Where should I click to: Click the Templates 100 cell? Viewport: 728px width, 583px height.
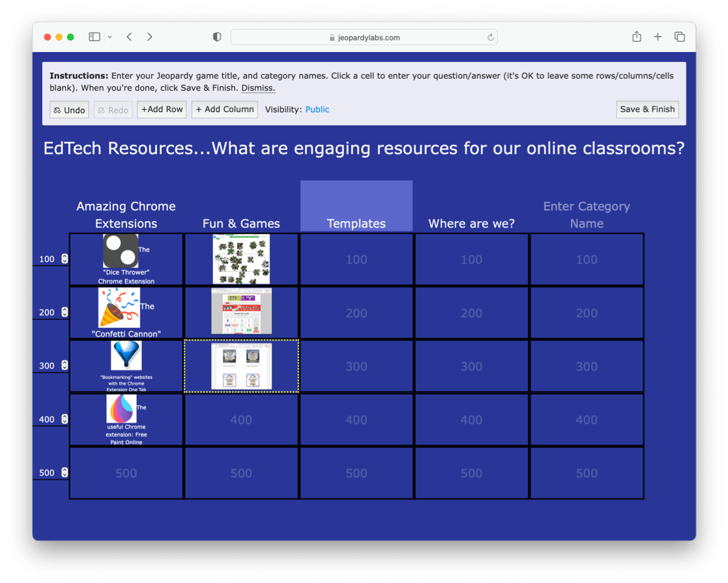(x=356, y=259)
